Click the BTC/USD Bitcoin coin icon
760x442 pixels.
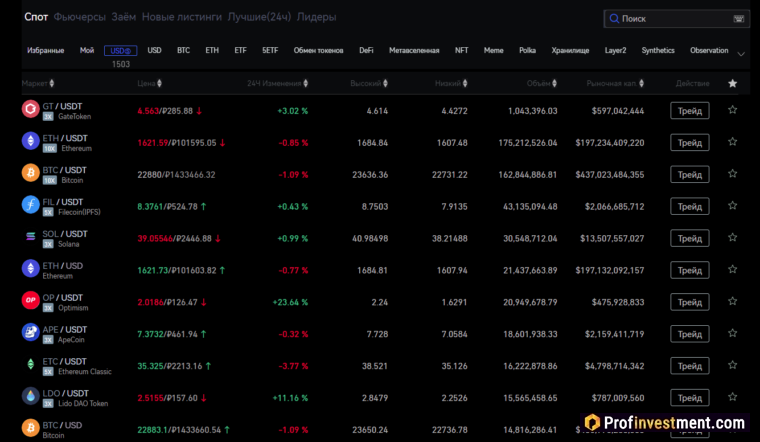click(31, 428)
